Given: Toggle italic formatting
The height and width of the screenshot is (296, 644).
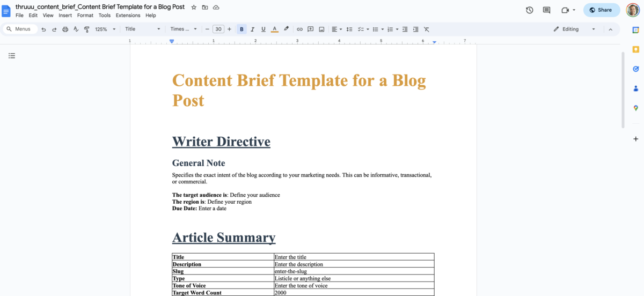Looking at the screenshot, I should point(252,29).
